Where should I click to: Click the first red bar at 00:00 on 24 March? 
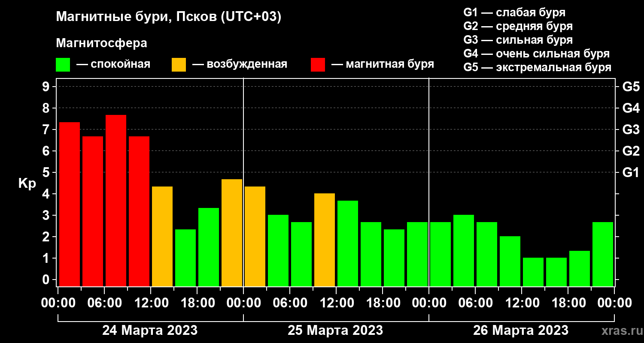point(70,204)
